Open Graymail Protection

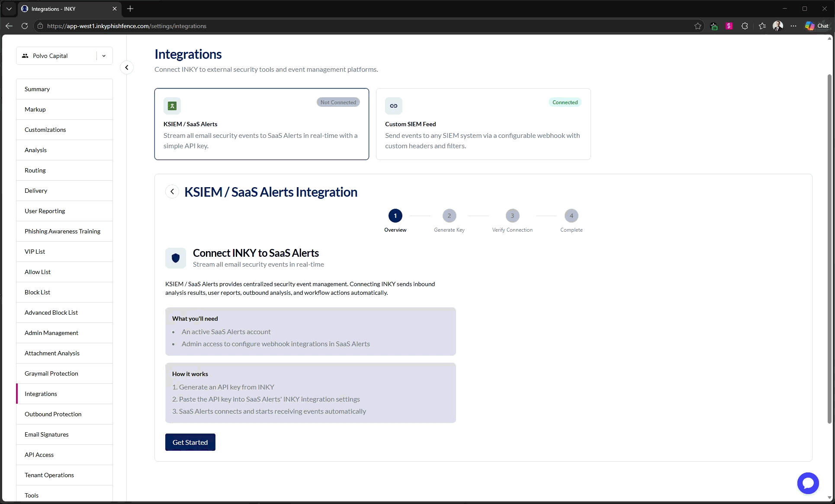tap(64, 373)
